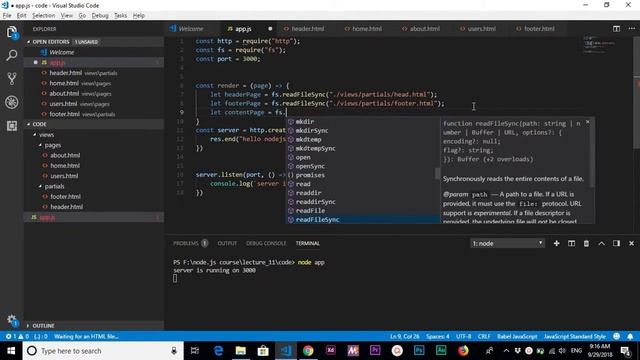640x360 pixels.
Task: Open the File menu
Action: click(x=7, y=16)
